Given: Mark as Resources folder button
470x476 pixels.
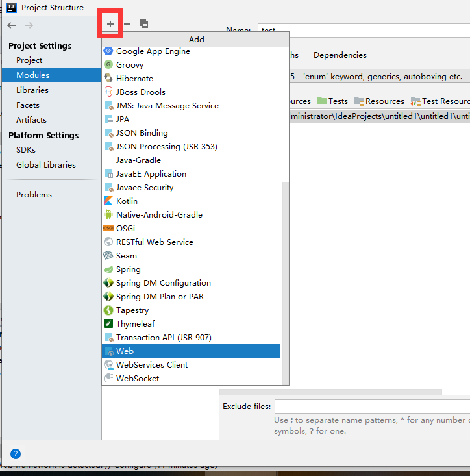Looking at the screenshot, I should [x=379, y=101].
